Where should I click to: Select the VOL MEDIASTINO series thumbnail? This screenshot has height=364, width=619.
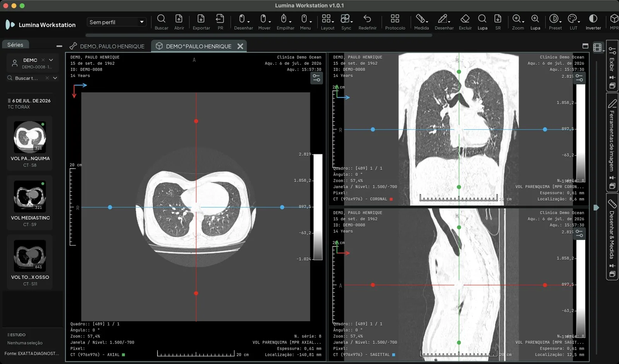coord(30,203)
